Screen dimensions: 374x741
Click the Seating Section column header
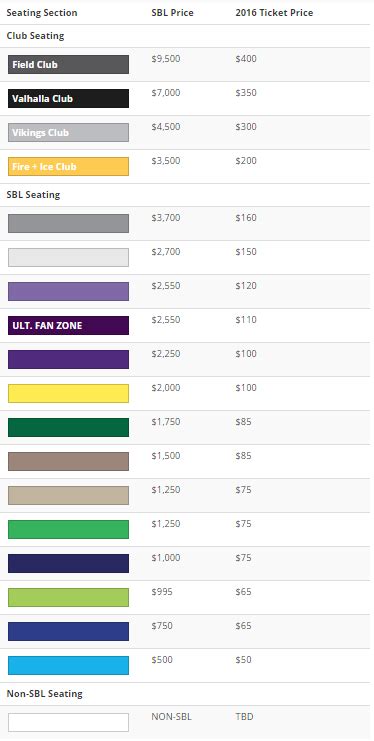click(x=42, y=13)
